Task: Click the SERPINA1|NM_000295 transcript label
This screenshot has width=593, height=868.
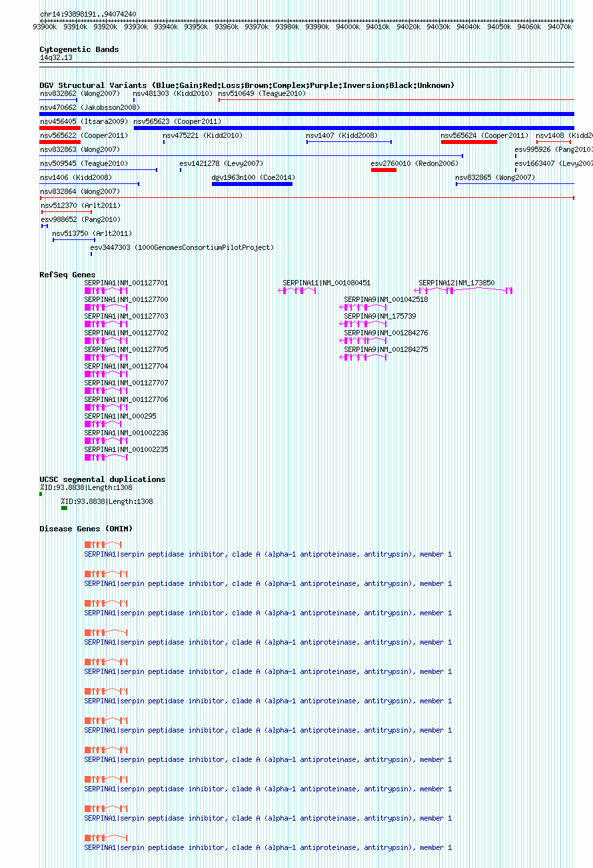Action: (x=120, y=416)
